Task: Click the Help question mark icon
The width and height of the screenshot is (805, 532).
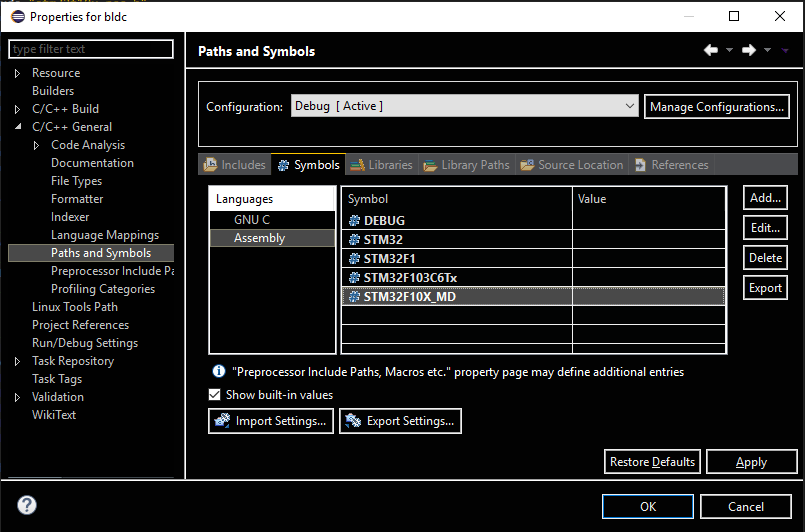Action: pos(27,505)
